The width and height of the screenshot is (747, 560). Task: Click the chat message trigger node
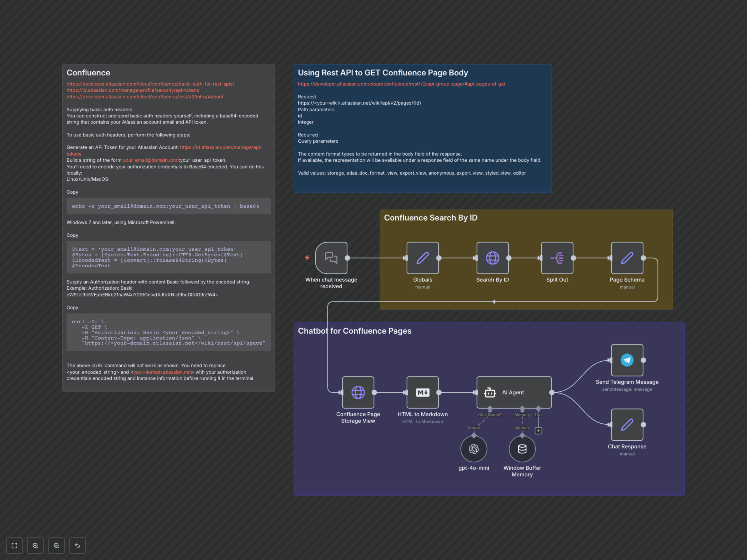click(x=331, y=258)
